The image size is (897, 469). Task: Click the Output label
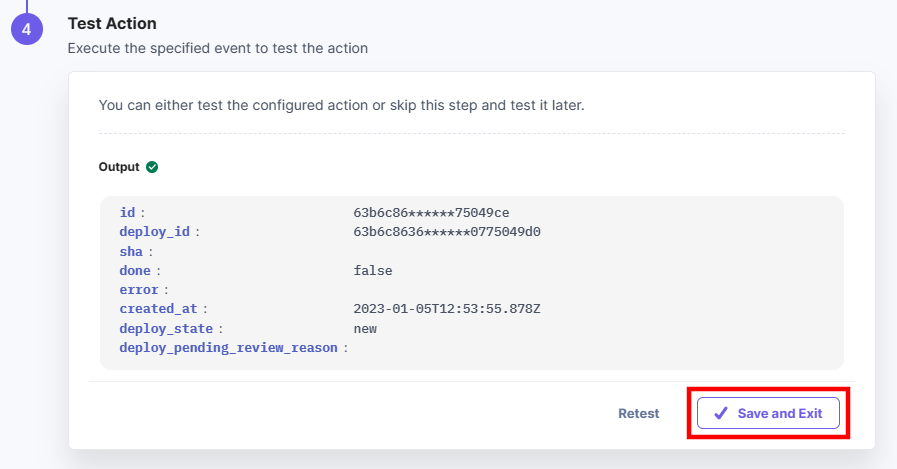[119, 167]
